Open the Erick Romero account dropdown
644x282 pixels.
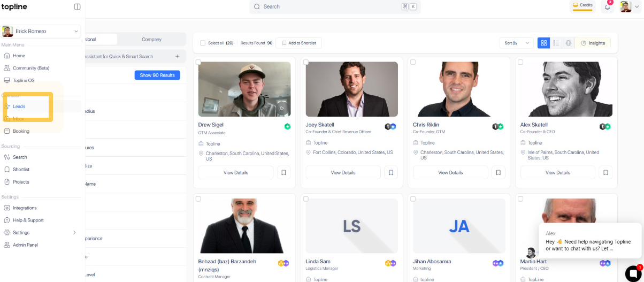tap(41, 31)
